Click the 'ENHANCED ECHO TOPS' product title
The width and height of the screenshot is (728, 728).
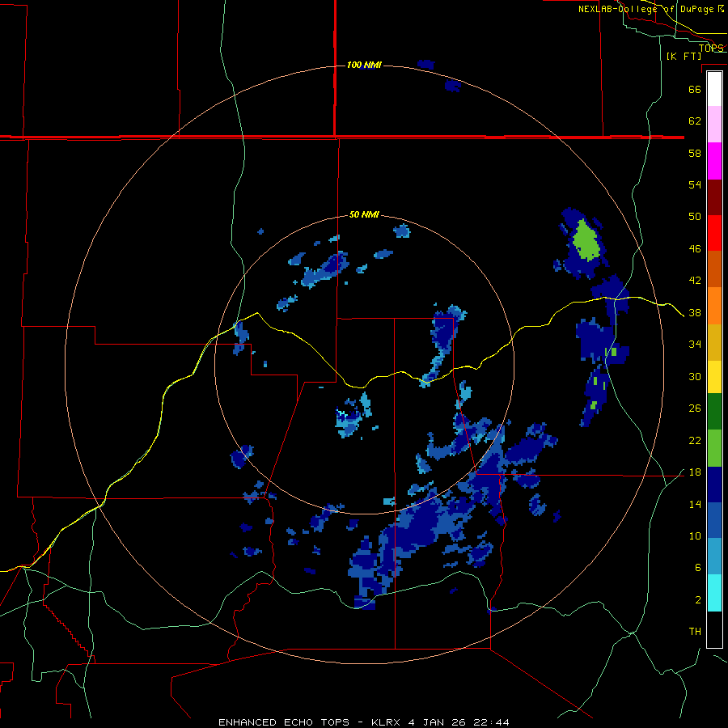tap(284, 722)
